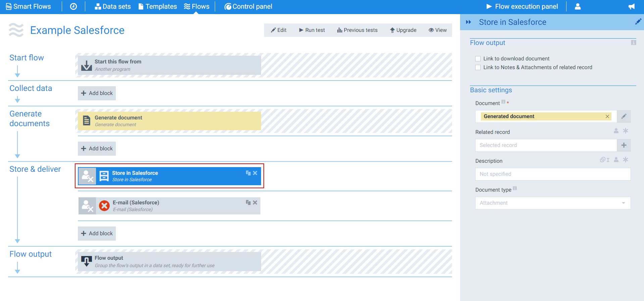This screenshot has height=301, width=644.
Task: Click the clock history icon in top bar
Action: coord(73,6)
